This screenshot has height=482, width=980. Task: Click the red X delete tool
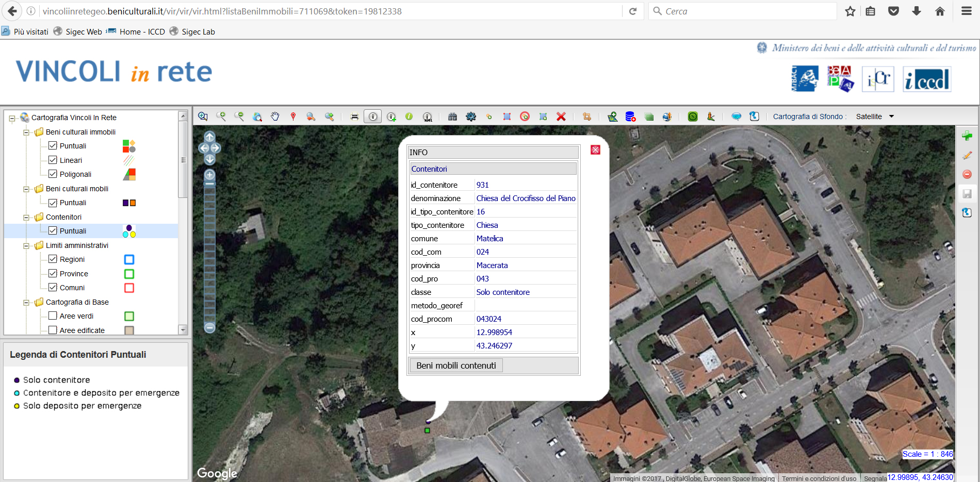pos(561,117)
